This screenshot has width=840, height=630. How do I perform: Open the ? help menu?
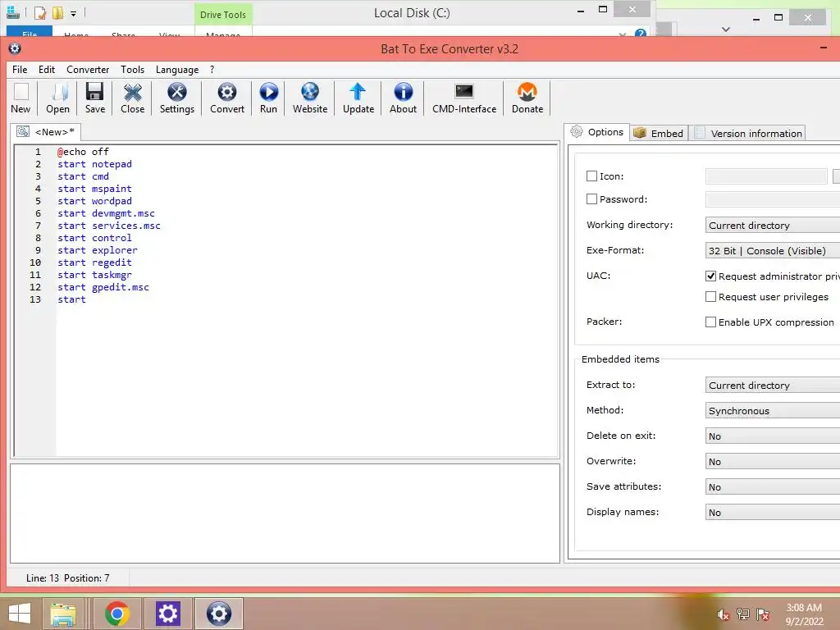coord(212,70)
